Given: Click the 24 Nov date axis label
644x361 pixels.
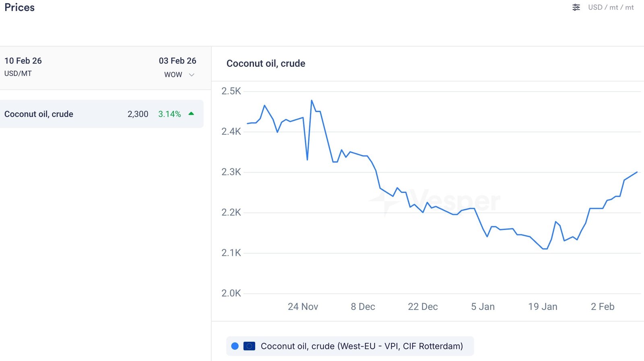Looking at the screenshot, I should tap(303, 307).
